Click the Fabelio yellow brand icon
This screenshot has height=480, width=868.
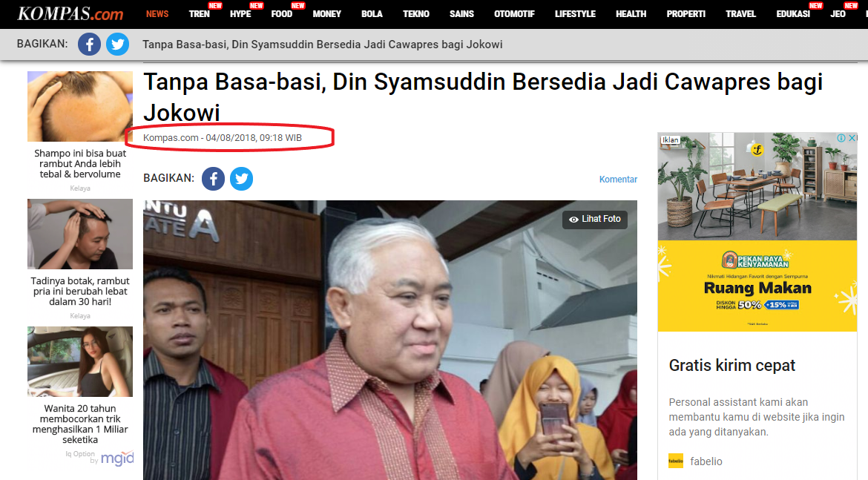676,461
